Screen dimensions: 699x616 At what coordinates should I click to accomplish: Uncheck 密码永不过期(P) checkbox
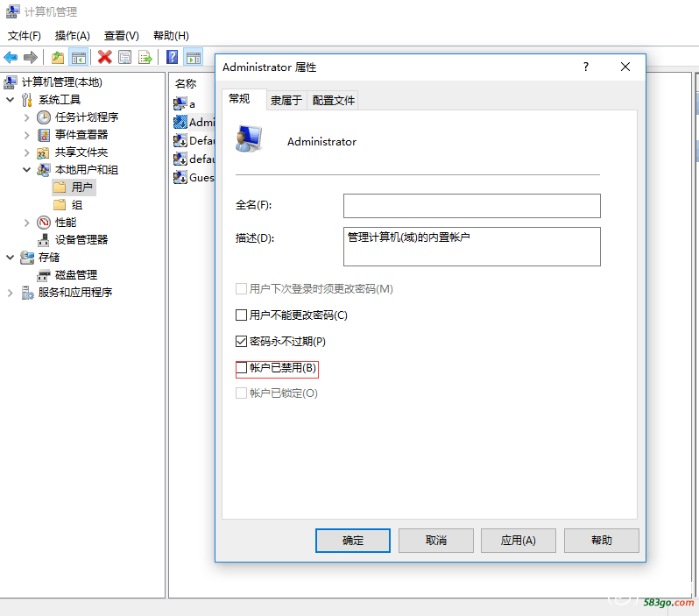click(241, 342)
